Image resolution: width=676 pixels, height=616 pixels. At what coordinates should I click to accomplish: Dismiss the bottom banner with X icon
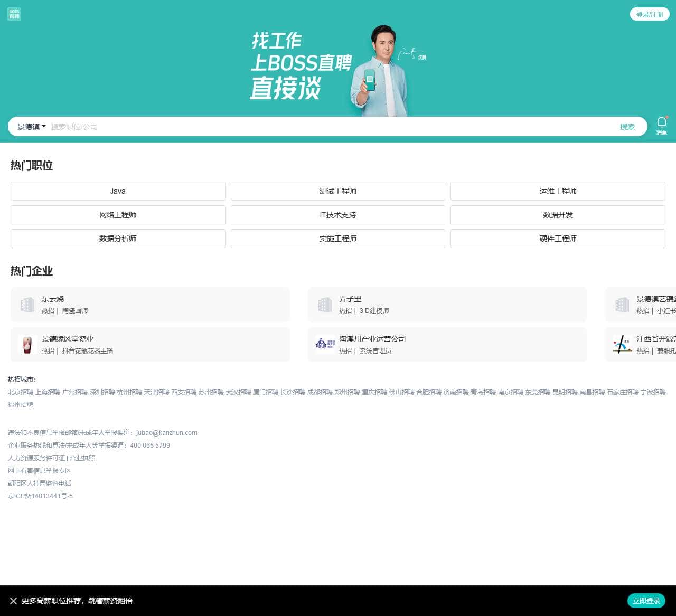13,601
